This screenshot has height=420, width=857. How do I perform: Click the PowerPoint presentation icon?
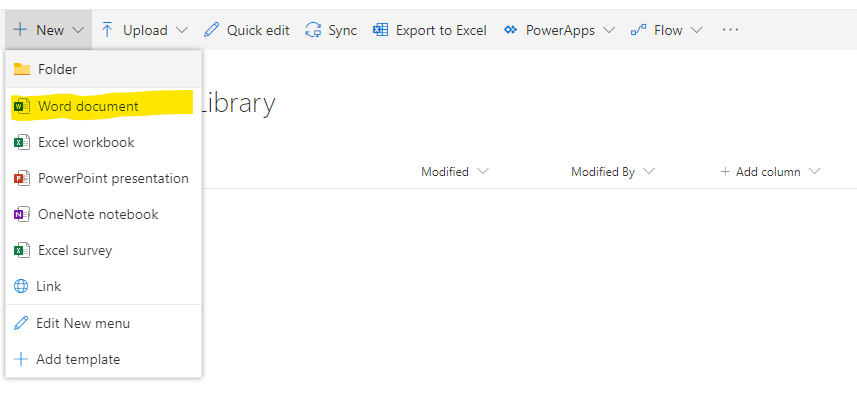[21, 178]
